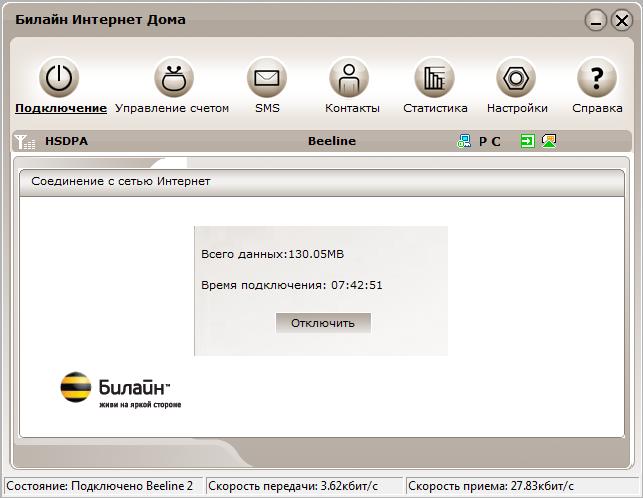The image size is (643, 498).
Task: Click the Beeline operator name
Action: 332,141
